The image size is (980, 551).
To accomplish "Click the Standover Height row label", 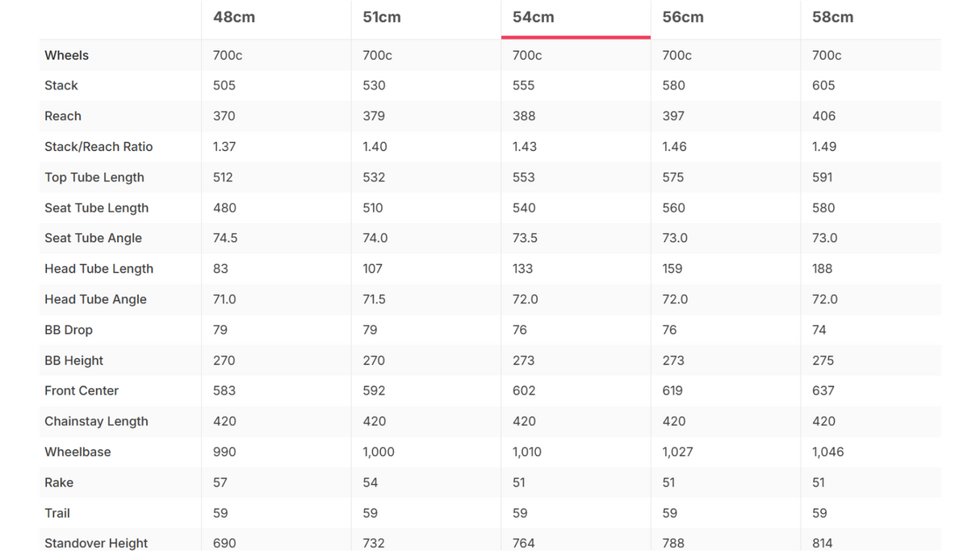I will [x=96, y=543].
